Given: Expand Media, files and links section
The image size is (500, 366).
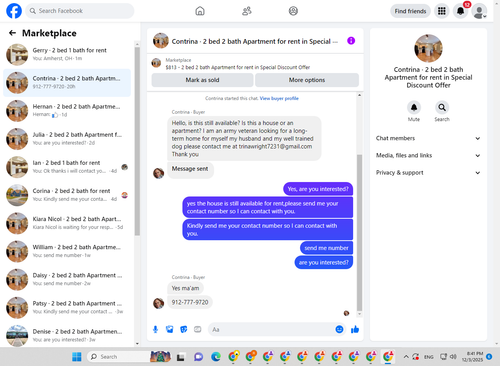Looking at the screenshot, I should tap(428, 155).
